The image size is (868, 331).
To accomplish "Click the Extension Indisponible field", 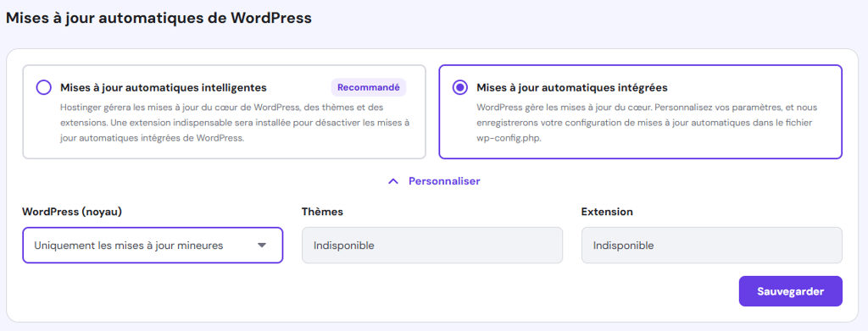I will (x=712, y=245).
